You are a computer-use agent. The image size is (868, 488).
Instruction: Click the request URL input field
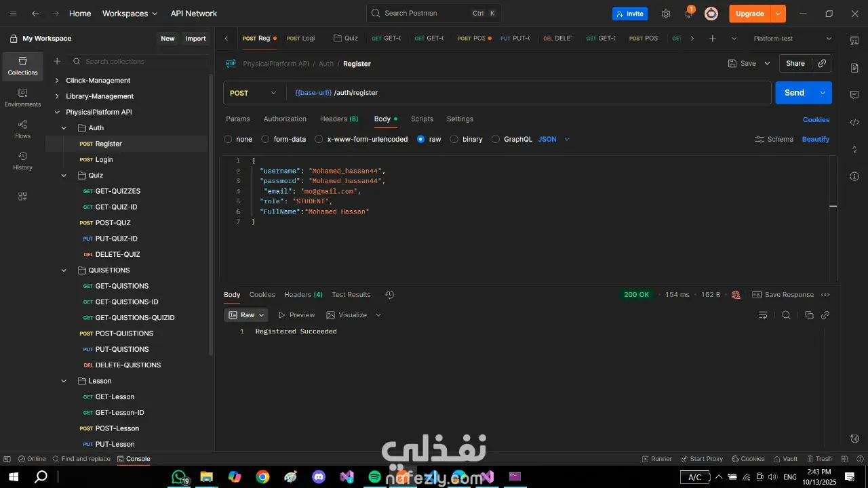[529, 93]
